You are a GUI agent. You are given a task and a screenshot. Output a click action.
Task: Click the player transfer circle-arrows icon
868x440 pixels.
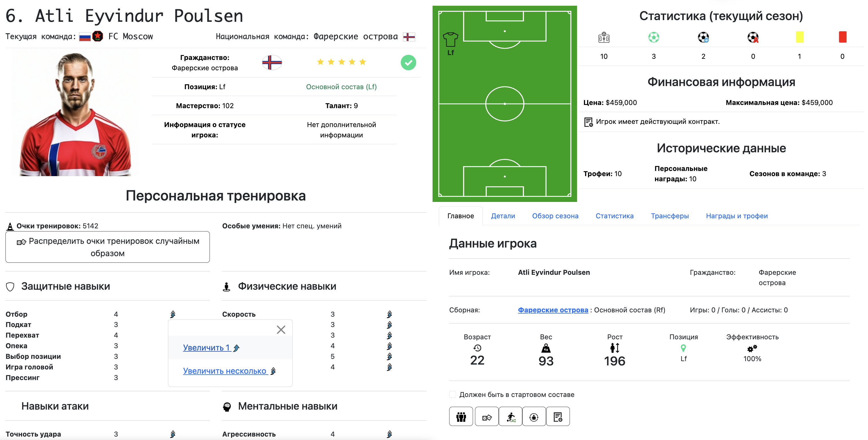[534, 416]
